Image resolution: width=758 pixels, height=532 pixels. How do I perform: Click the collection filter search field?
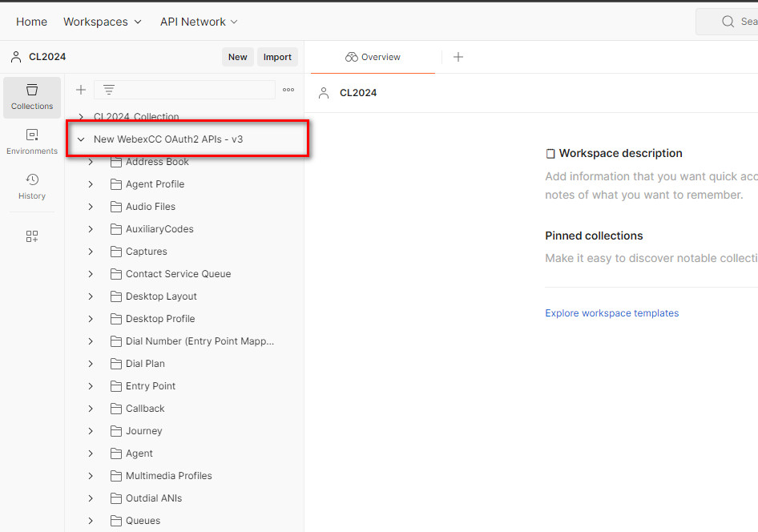[x=184, y=90]
